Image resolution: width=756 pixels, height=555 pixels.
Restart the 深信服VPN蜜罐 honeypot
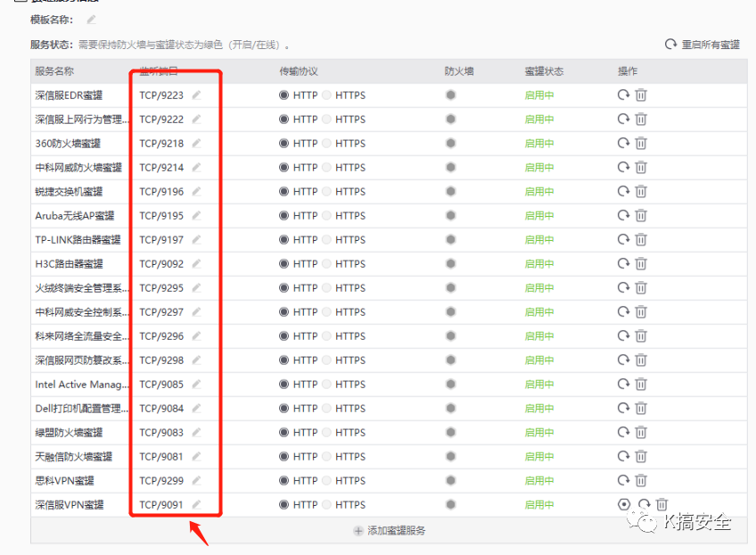click(x=645, y=505)
